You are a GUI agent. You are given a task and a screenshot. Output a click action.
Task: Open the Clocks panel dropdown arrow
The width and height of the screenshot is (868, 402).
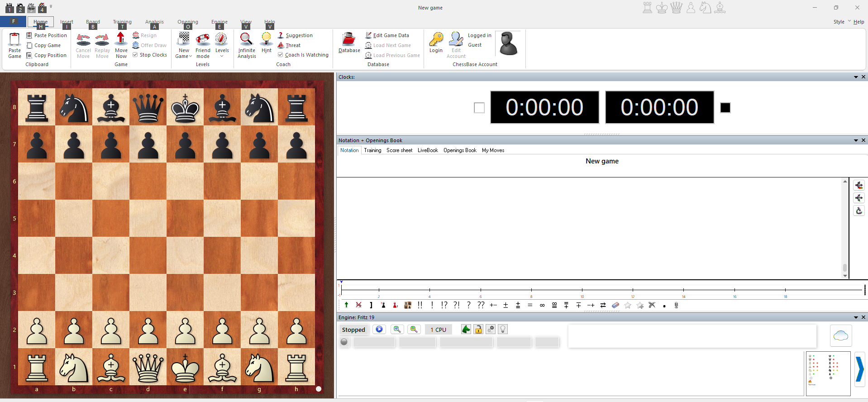[856, 77]
